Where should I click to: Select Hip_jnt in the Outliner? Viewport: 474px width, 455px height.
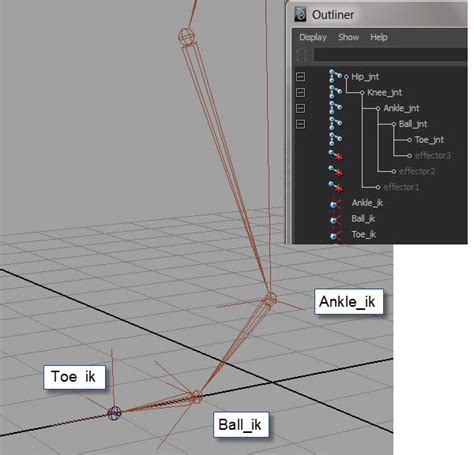(x=365, y=77)
